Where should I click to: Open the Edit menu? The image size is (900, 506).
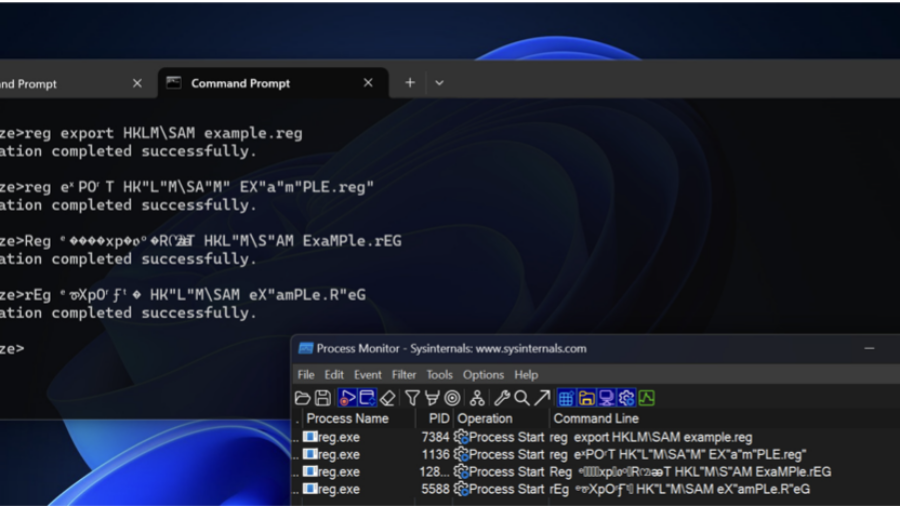(x=334, y=375)
